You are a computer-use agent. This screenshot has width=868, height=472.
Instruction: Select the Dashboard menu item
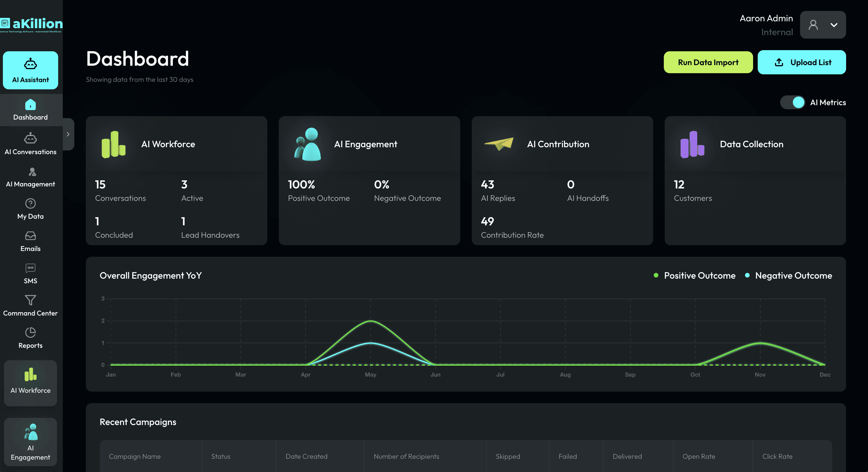point(30,110)
